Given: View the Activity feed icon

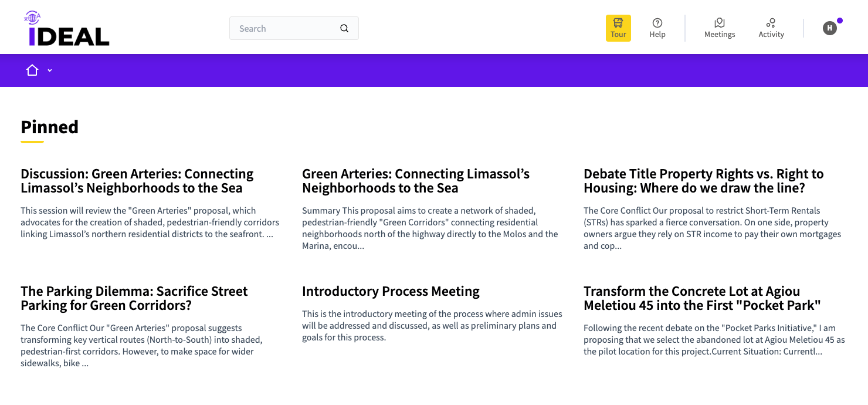Looking at the screenshot, I should (771, 23).
